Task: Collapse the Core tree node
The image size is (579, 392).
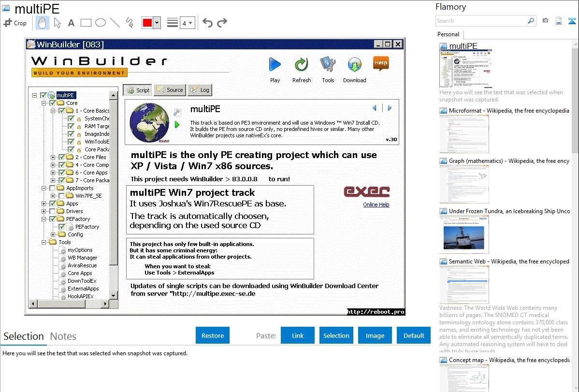Action: [x=43, y=103]
